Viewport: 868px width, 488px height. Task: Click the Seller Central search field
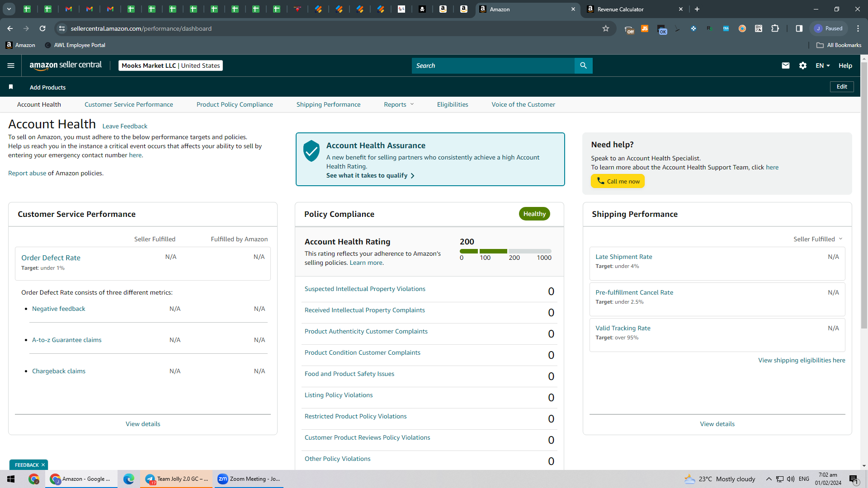[493, 66]
